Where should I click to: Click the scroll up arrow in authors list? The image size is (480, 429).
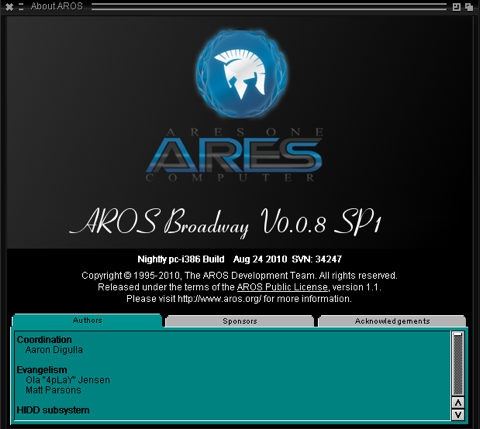tap(458, 403)
